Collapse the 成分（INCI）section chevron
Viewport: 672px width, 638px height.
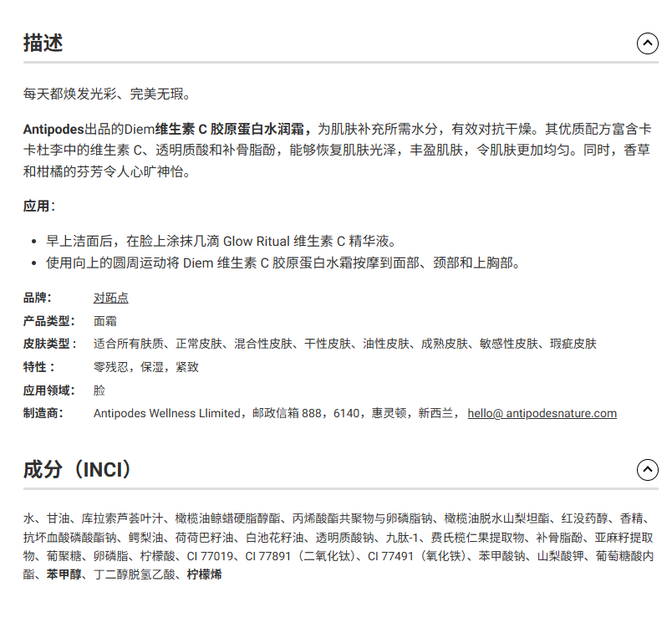click(647, 470)
